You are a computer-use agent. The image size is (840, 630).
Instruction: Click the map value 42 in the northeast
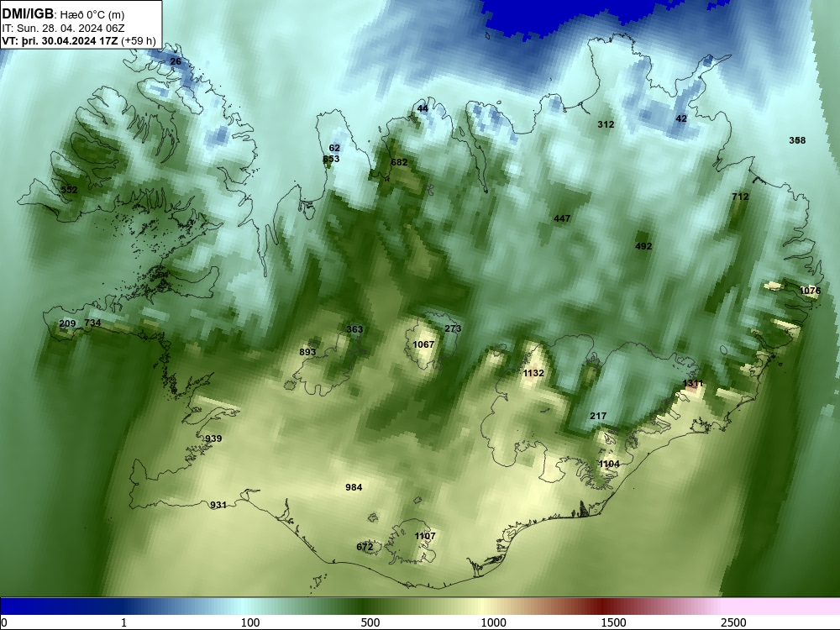(x=681, y=119)
